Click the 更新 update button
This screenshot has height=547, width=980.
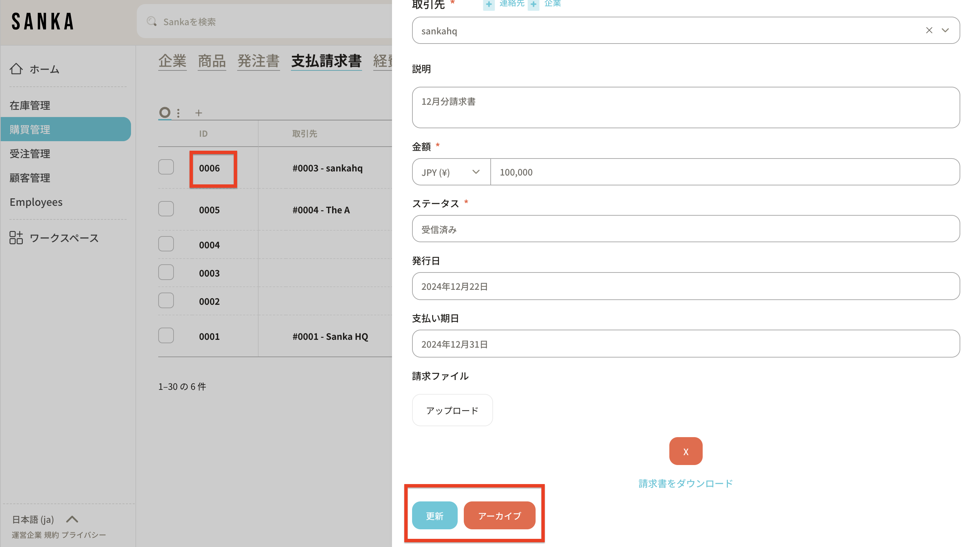click(x=435, y=515)
